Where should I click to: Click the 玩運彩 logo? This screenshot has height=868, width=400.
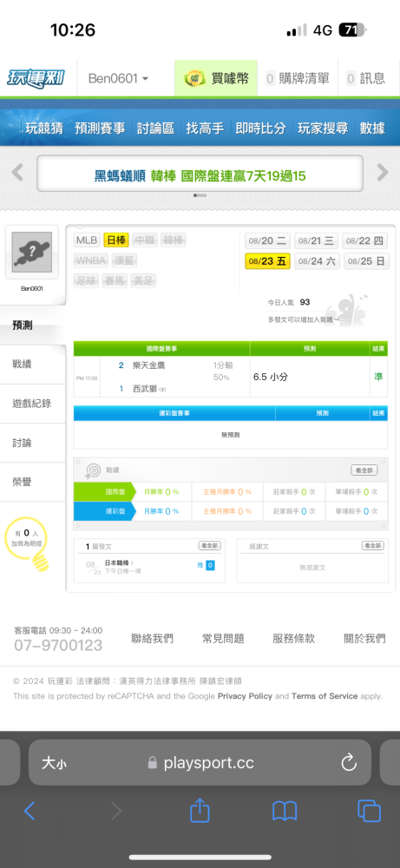[36, 78]
